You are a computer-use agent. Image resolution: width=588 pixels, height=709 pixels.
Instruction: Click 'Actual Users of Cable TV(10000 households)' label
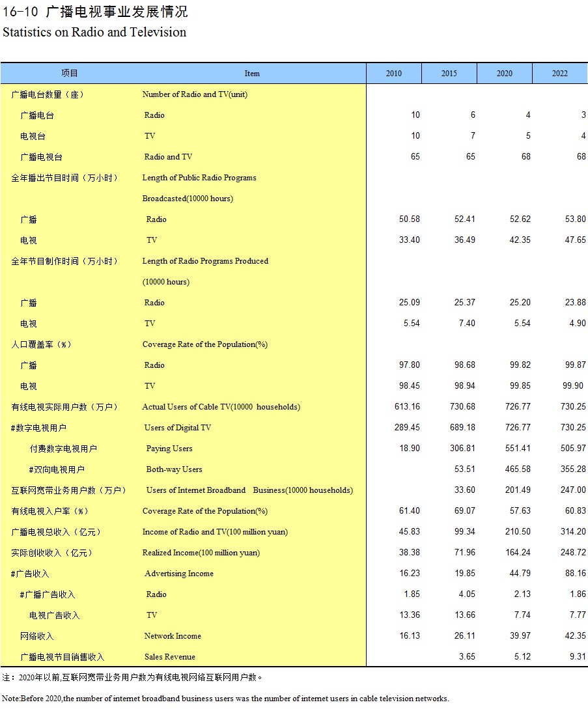(221, 407)
